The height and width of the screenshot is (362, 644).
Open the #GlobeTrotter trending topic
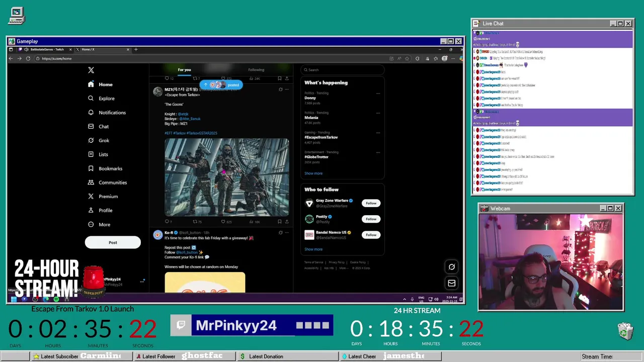point(316,157)
